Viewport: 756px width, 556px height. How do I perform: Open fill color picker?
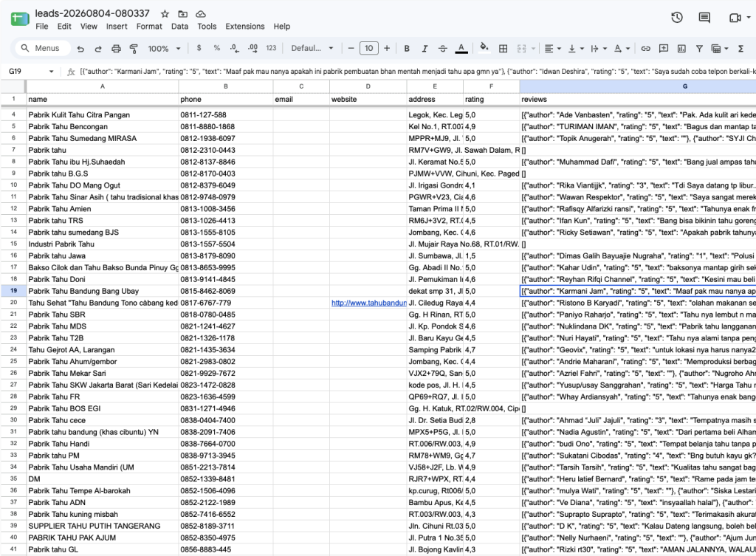tap(484, 47)
